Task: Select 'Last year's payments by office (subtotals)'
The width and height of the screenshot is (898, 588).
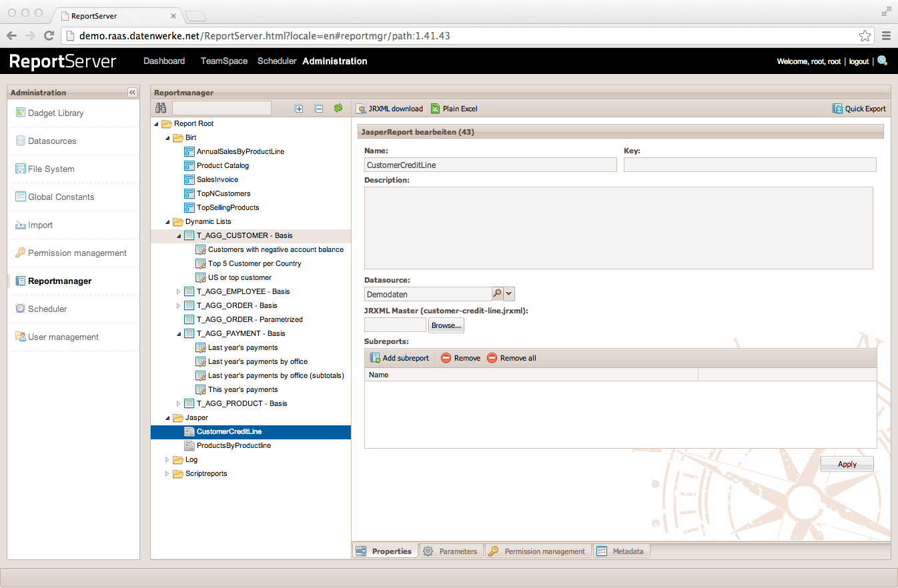Action: point(276,375)
